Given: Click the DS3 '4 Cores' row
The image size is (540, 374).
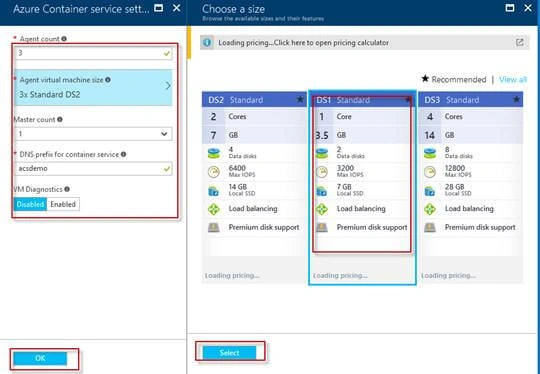Looking at the screenshot, I should [470, 117].
